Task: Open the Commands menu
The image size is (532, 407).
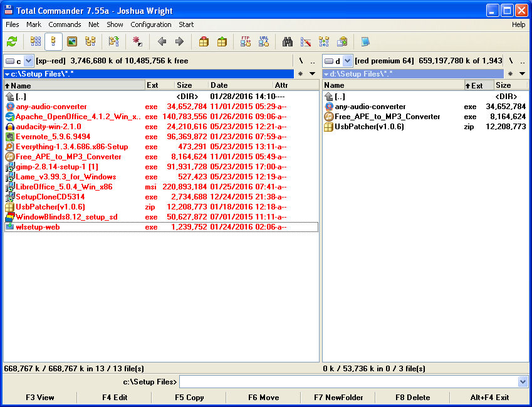Action: point(65,24)
